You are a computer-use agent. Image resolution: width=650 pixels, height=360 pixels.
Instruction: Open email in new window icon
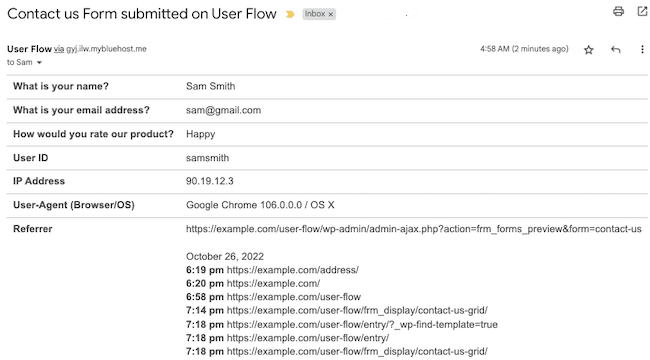coord(643,11)
